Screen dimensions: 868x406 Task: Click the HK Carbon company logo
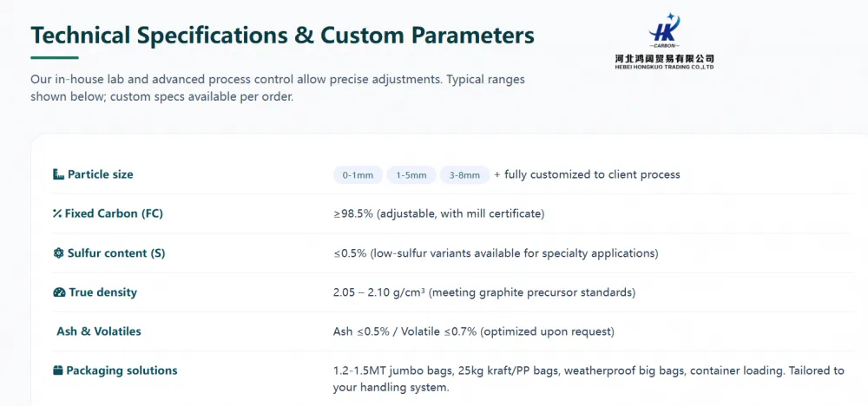point(664,41)
